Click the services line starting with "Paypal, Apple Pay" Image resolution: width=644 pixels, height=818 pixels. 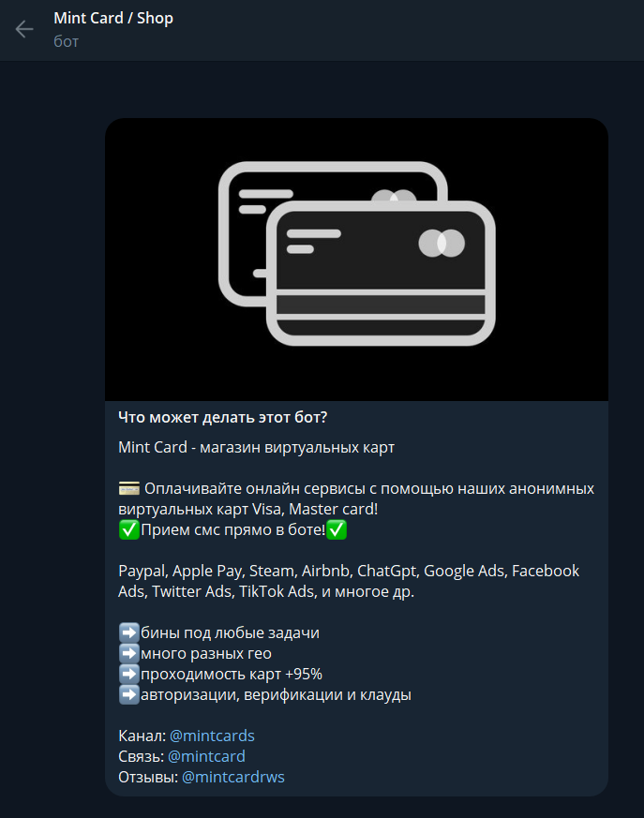(x=349, y=581)
